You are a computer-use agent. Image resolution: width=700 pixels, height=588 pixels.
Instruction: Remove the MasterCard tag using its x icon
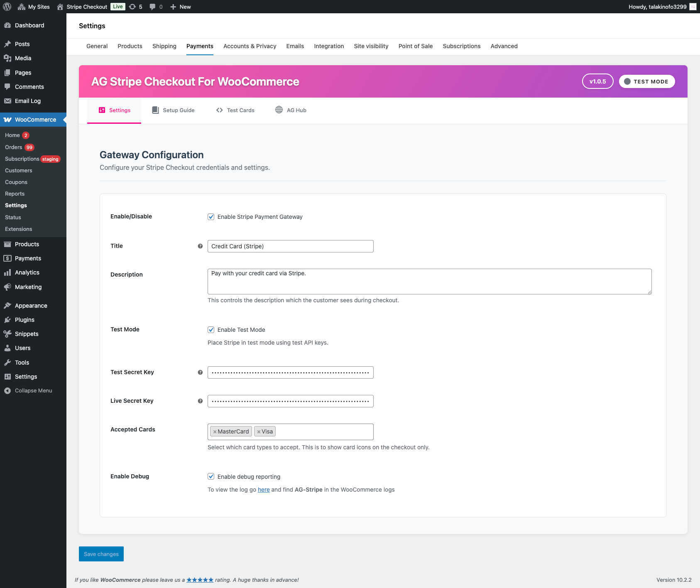[215, 432]
